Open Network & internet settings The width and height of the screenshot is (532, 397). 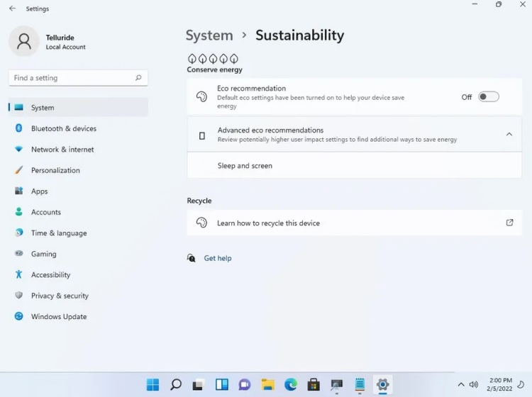[x=62, y=150]
